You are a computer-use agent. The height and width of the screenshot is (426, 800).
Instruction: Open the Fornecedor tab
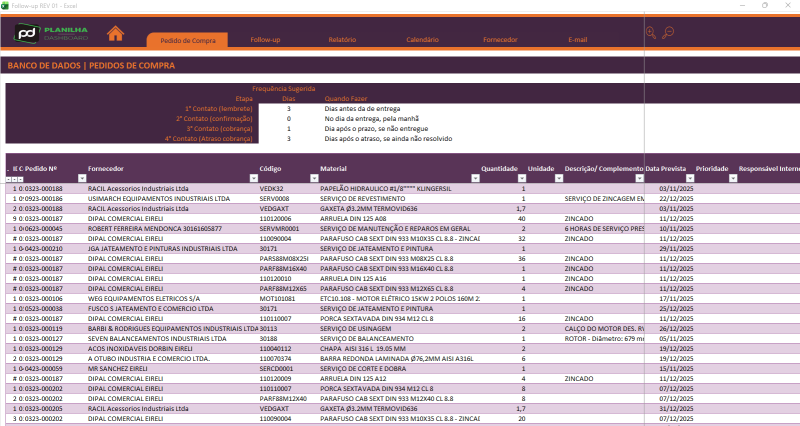tap(500, 40)
